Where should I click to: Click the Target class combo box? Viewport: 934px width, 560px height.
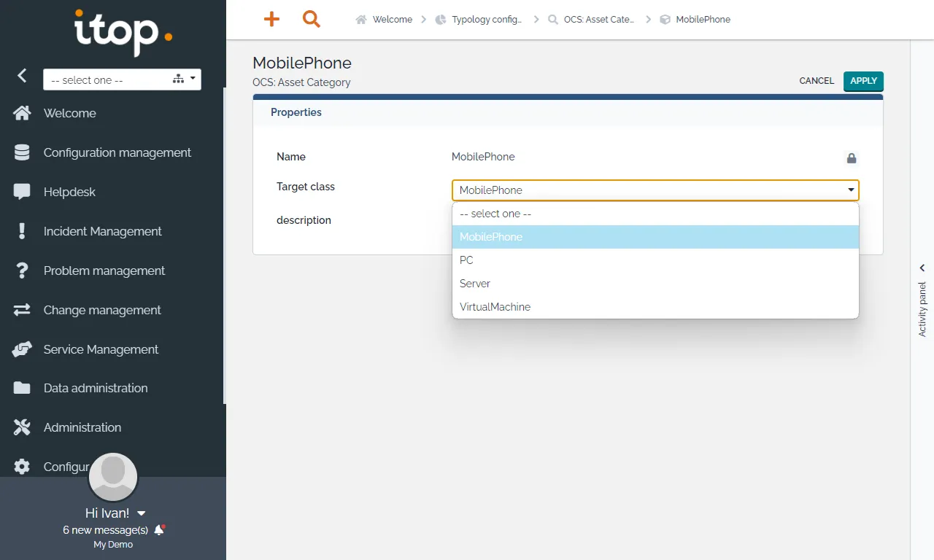pyautogui.click(x=655, y=190)
